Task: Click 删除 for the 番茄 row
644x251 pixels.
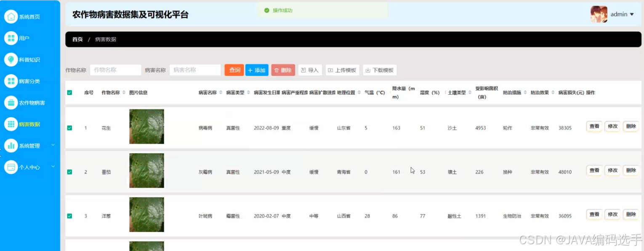Action: (x=631, y=170)
